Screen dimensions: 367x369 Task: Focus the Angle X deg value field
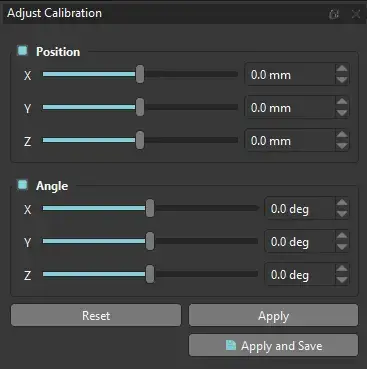(x=299, y=209)
